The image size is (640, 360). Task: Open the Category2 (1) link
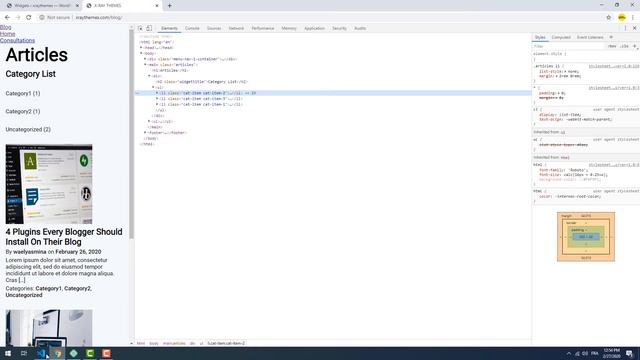(x=23, y=111)
